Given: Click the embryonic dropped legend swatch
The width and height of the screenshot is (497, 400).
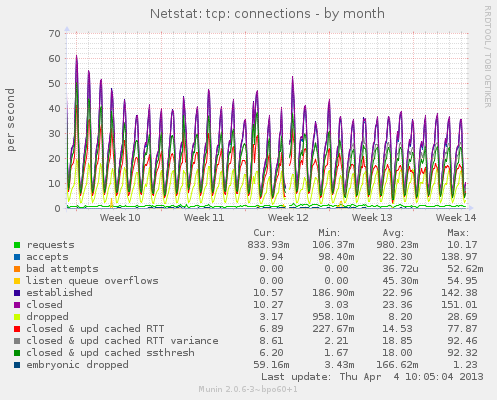Looking at the screenshot, I should (17, 365).
